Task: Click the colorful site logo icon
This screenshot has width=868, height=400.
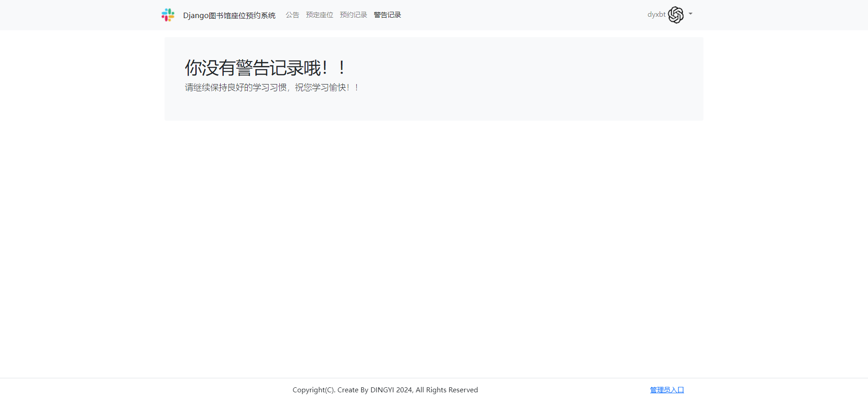Action: point(168,15)
